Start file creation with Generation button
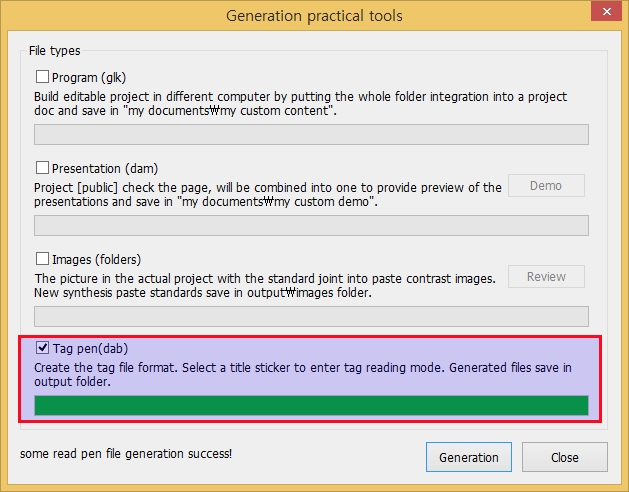Screen dimensions: 629x492 [x=469, y=457]
